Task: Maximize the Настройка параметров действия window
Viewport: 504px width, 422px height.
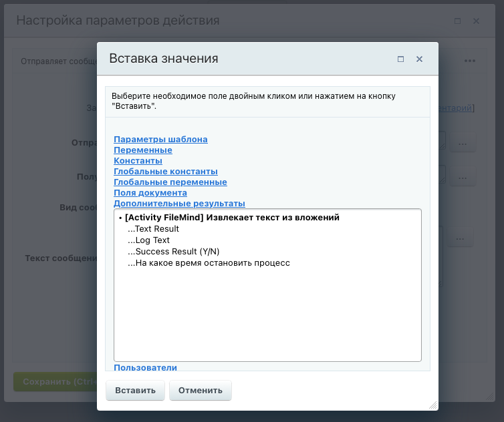Action: pyautogui.click(x=457, y=21)
